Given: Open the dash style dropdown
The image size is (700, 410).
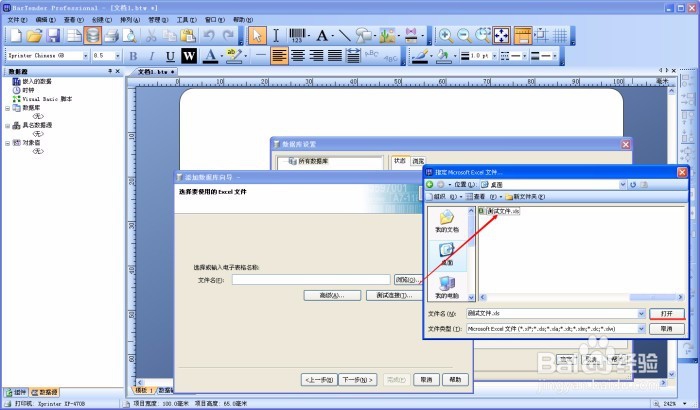Looking at the screenshot, I should (525, 56).
